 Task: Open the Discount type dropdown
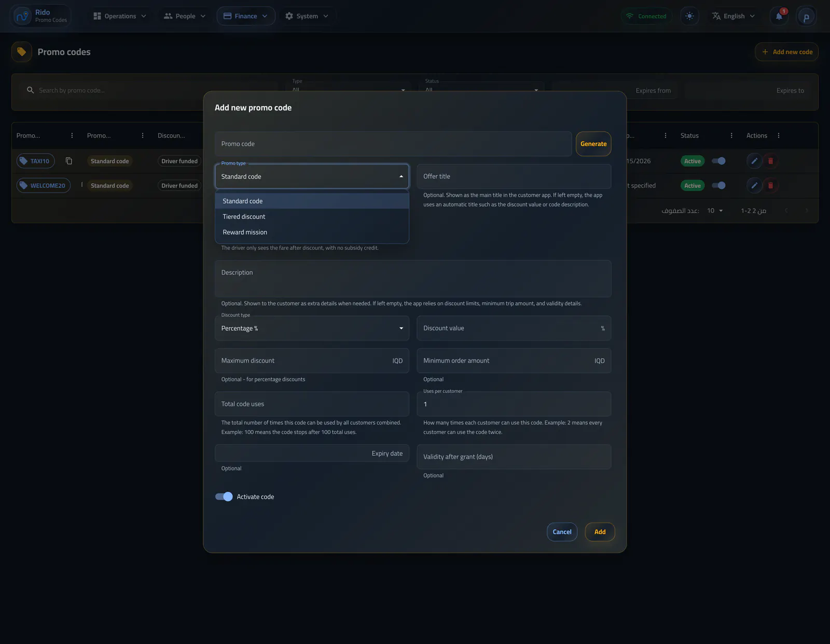[x=312, y=328]
